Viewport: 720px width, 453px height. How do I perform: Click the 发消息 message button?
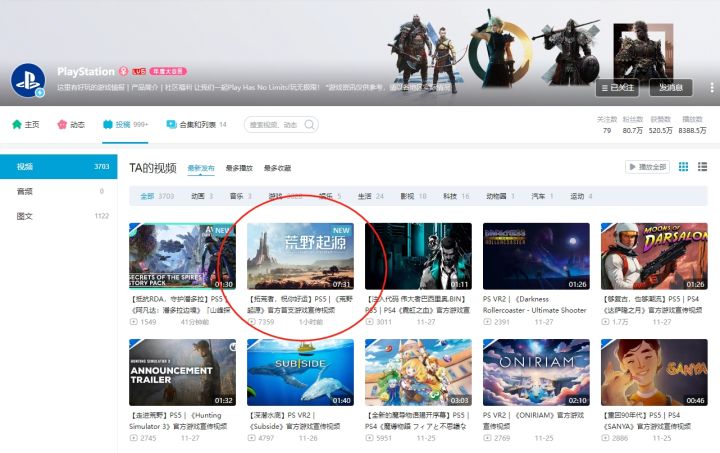click(671, 87)
